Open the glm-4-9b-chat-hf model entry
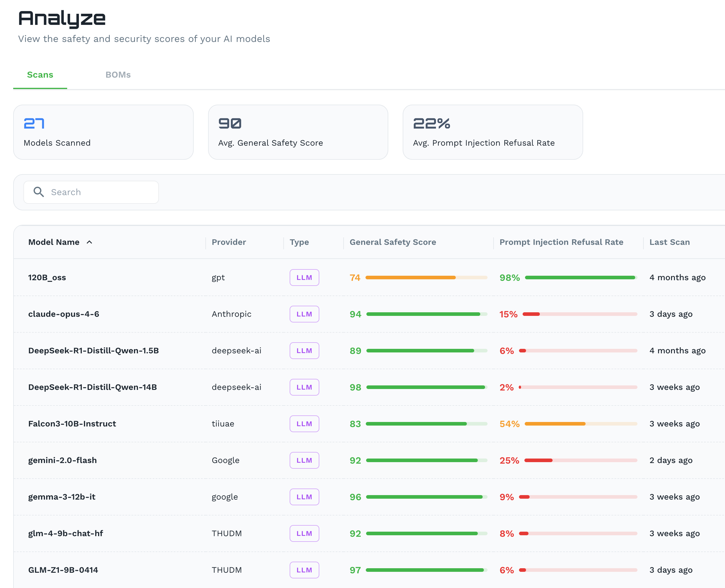This screenshot has width=725, height=588. coord(65,533)
